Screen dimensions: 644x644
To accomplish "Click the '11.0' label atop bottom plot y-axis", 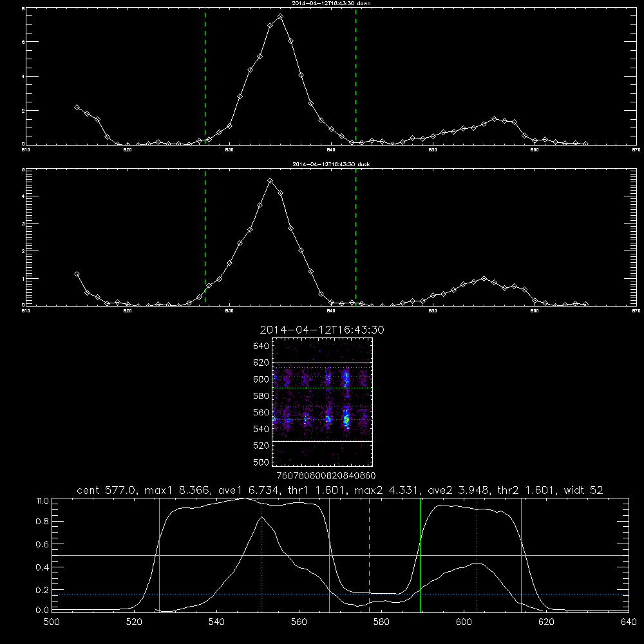I will 43,501.
